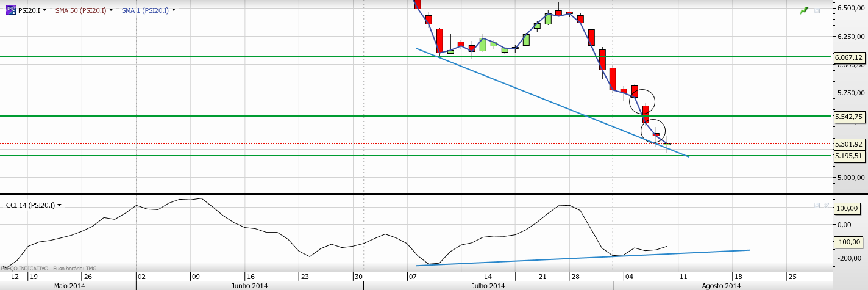Select the 5.542,75 green price level label
The width and height of the screenshot is (868, 290).
(848, 116)
